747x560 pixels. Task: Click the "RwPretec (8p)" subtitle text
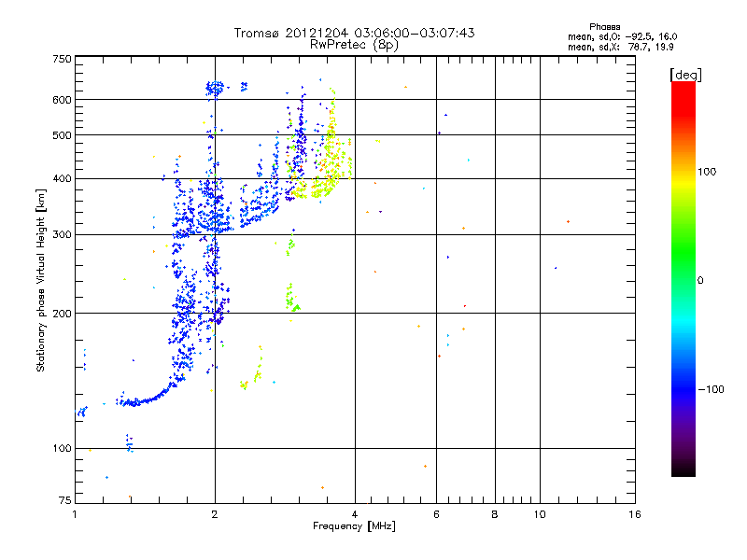[x=354, y=45]
